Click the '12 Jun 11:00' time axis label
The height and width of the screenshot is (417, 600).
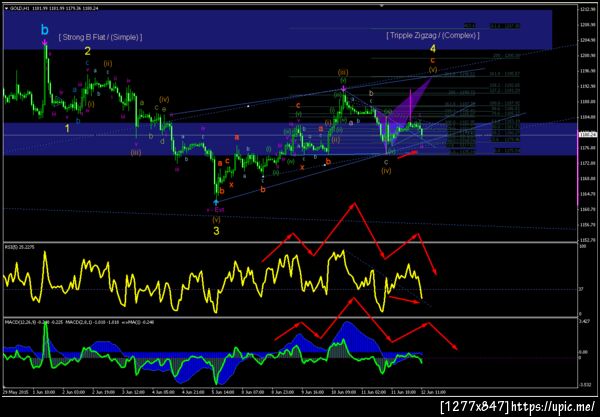pyautogui.click(x=432, y=392)
